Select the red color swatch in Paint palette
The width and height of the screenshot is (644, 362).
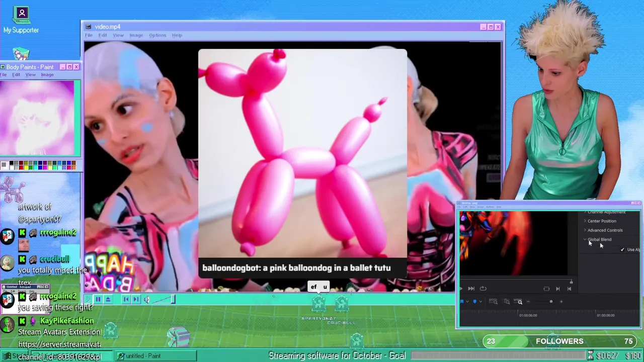[21, 167]
